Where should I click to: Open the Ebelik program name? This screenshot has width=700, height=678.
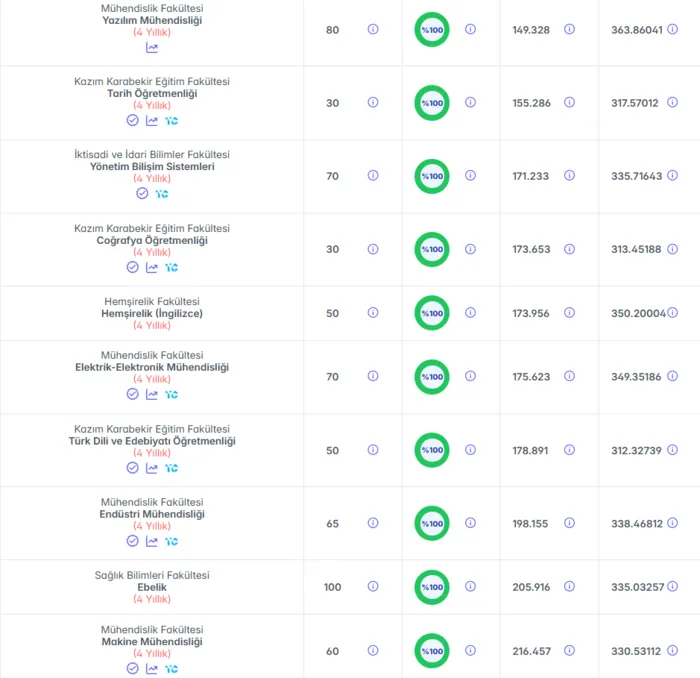[x=152, y=587]
